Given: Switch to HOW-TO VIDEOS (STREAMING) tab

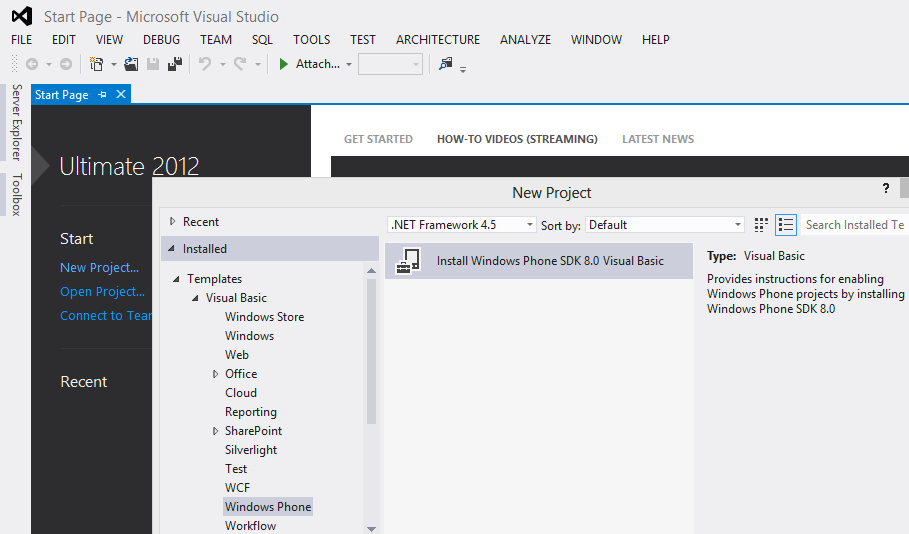Looking at the screenshot, I should [x=517, y=139].
